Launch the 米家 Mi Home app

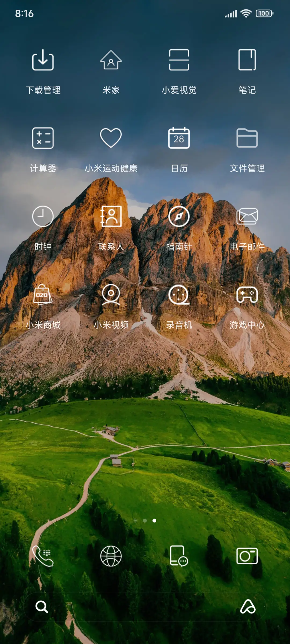pos(111,60)
